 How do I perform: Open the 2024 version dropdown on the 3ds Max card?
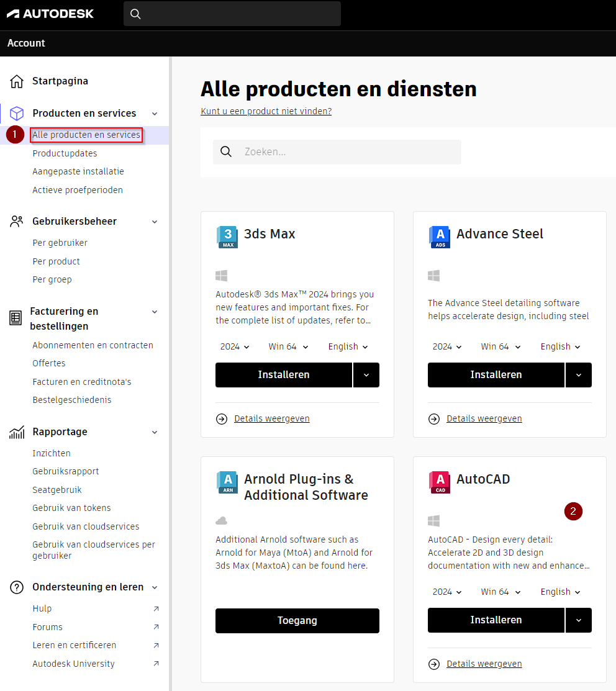235,347
